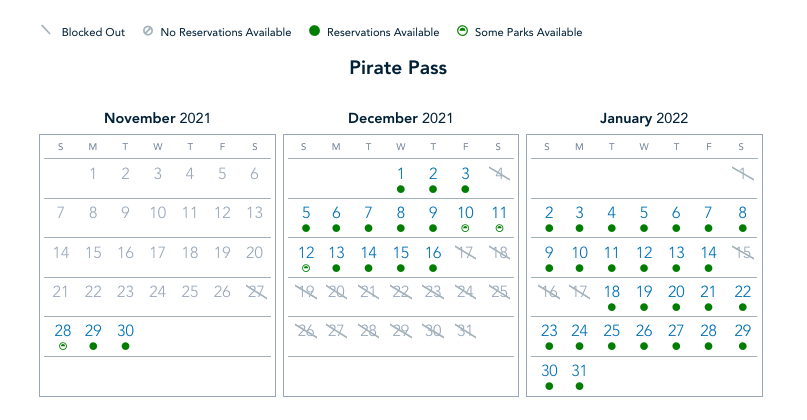The image size is (807, 420).
Task: Click blocked out date December 25
Action: tap(498, 291)
